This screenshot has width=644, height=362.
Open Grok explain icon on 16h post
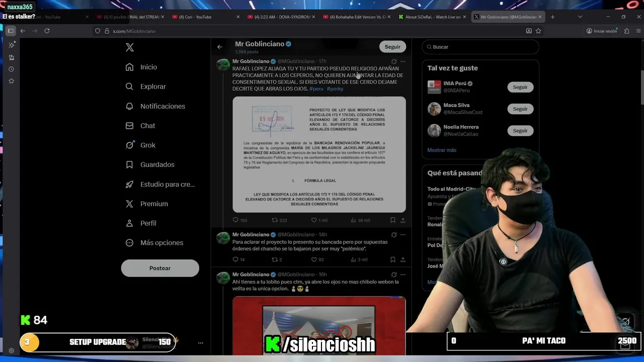394,275
